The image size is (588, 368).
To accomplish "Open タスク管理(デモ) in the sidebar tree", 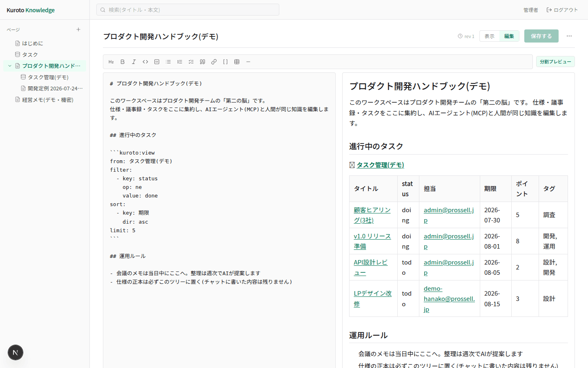I will click(x=48, y=77).
